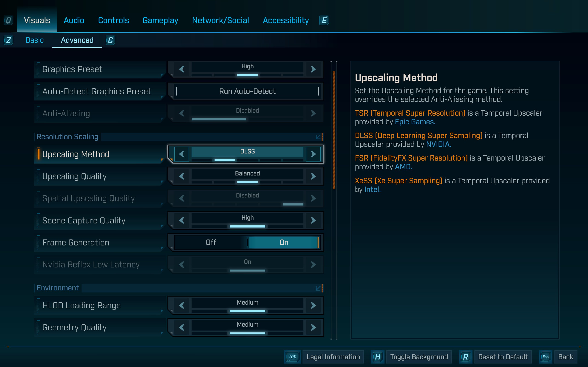Click the orange settings list scrollbar
The width and height of the screenshot is (588, 367).
[x=334, y=130]
